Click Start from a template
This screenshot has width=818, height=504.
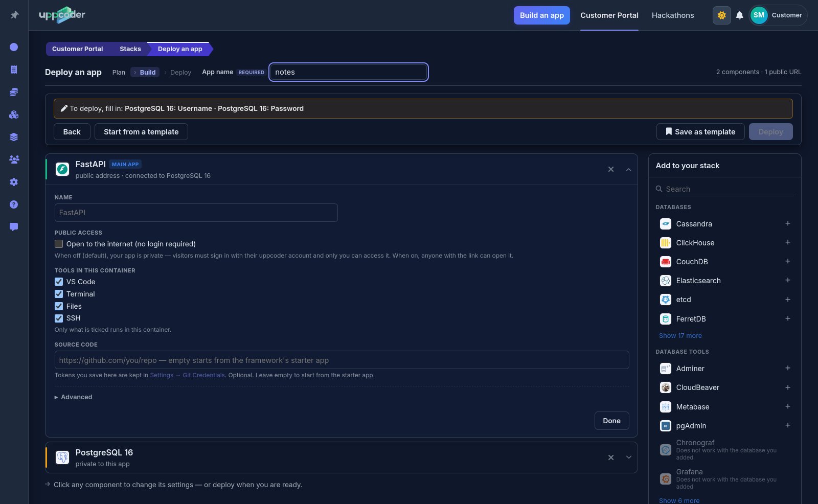click(141, 132)
